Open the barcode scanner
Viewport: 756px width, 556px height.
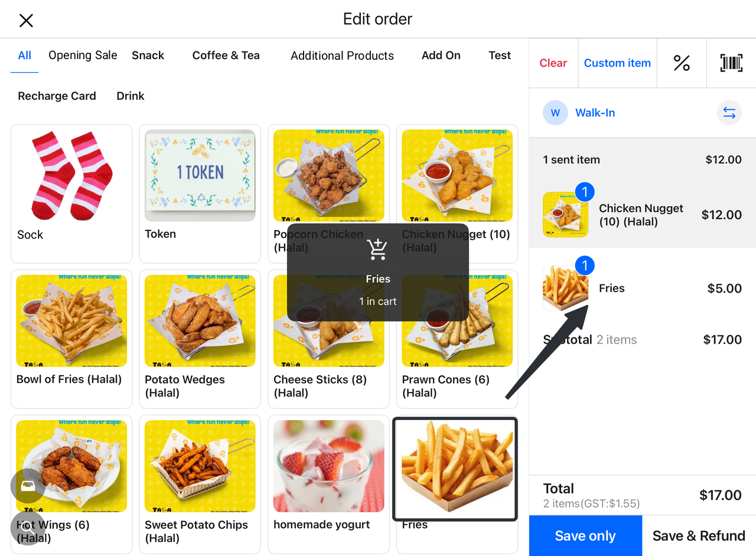coord(731,63)
